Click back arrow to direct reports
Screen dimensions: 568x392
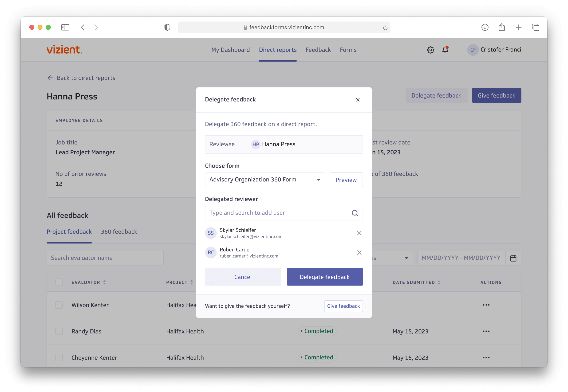50,78
